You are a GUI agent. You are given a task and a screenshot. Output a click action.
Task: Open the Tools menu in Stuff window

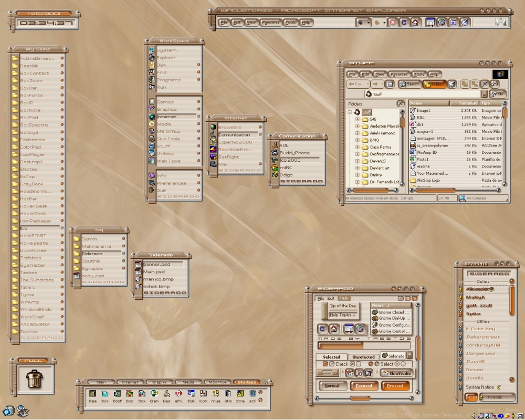pos(419,75)
